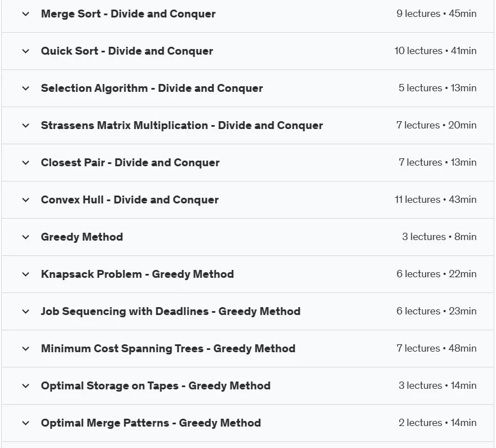Open Optimal Storage on Tapes title

pyautogui.click(x=156, y=385)
